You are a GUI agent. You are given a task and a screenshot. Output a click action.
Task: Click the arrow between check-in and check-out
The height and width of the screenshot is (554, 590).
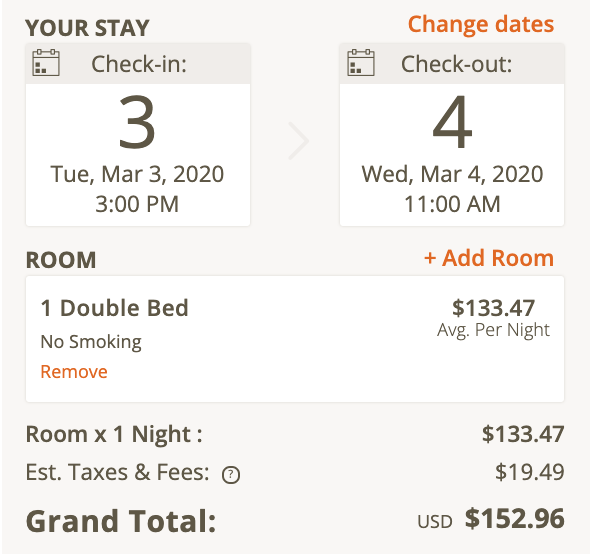(x=299, y=141)
